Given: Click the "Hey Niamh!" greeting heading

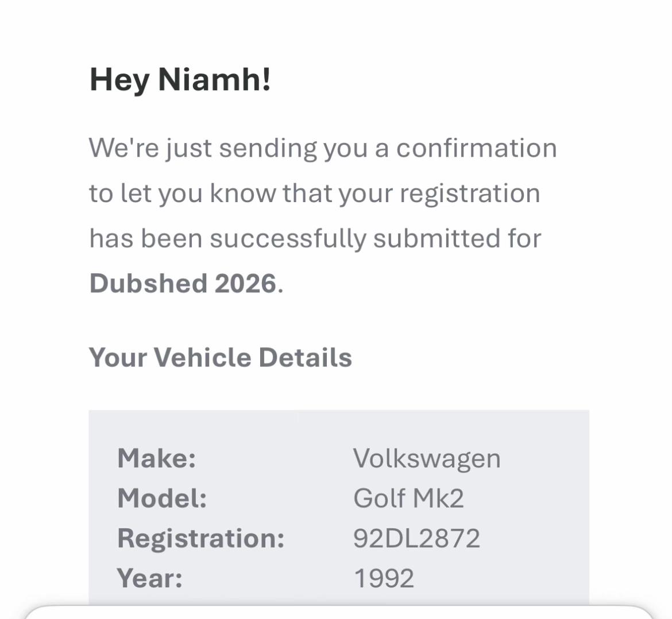Looking at the screenshot, I should 180,80.
